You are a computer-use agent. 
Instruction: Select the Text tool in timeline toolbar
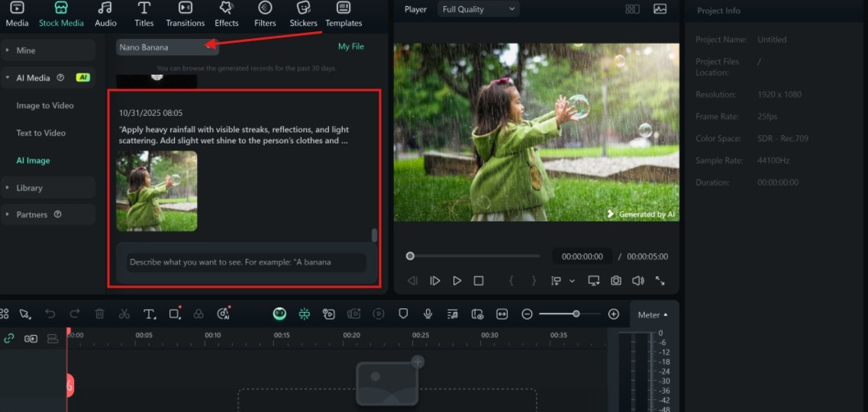tap(150, 314)
